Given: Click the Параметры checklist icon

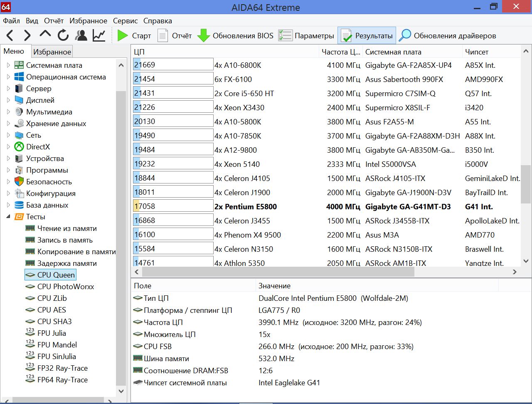Looking at the screenshot, I should click(x=286, y=36).
